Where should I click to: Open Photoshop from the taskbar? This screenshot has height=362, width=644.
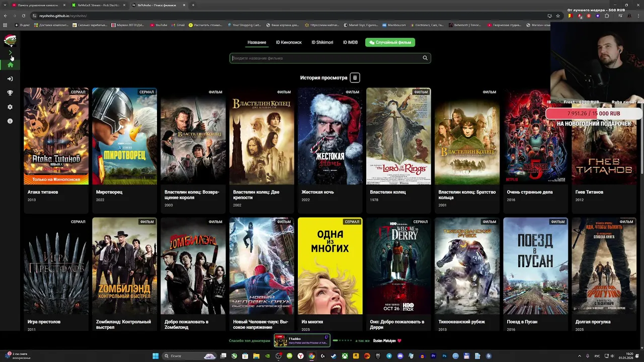coord(445,356)
